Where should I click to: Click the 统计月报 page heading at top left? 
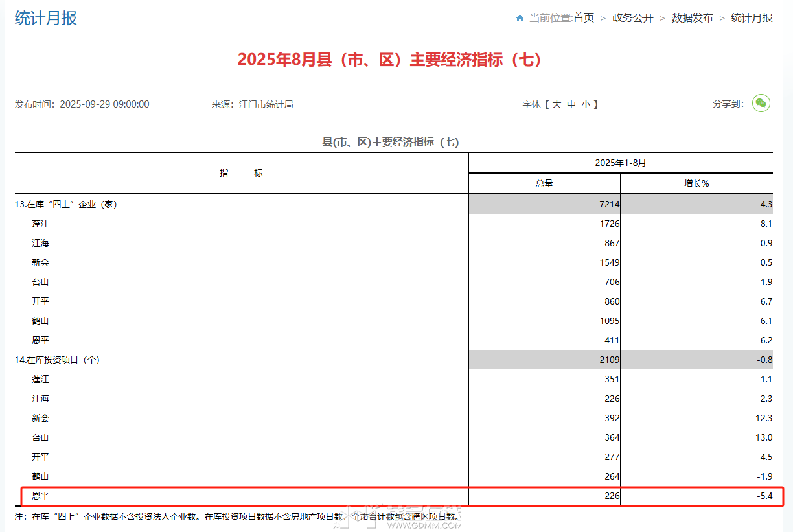[x=46, y=18]
